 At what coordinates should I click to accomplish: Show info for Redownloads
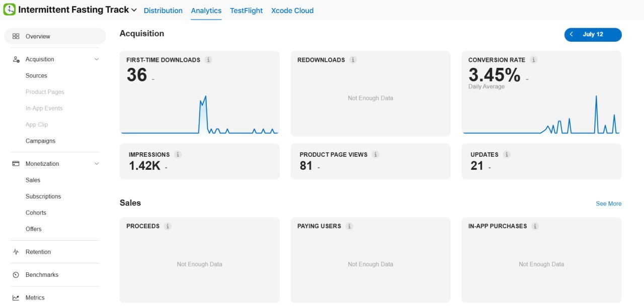click(353, 60)
